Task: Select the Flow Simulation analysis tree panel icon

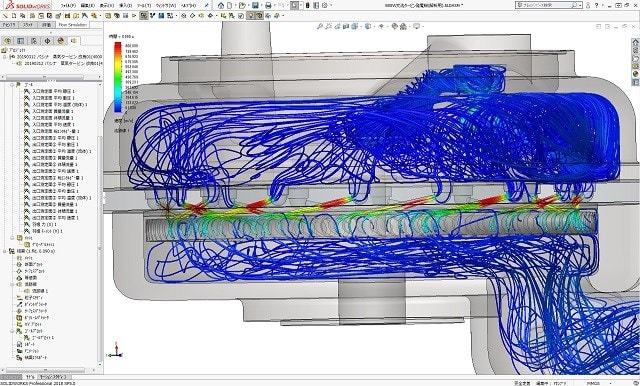Action: tap(74, 41)
